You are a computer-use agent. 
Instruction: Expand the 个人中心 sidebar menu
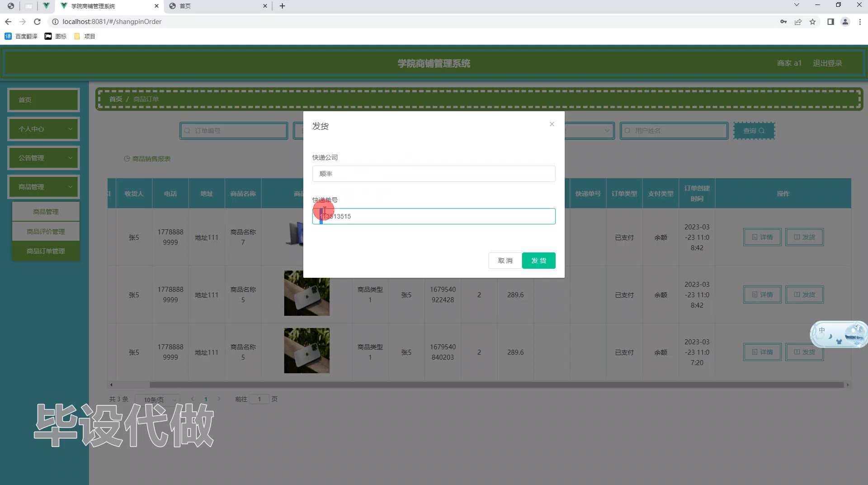[x=43, y=129]
